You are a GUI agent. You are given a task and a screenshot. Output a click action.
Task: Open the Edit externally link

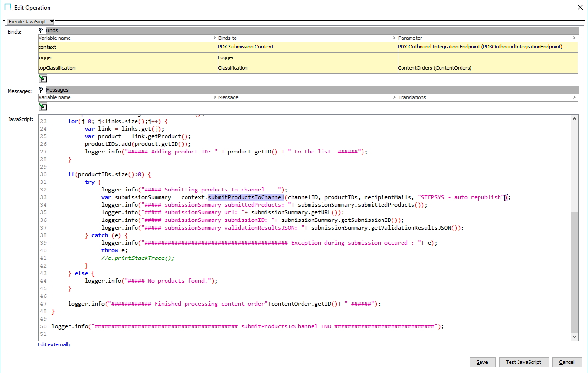[x=54, y=344]
